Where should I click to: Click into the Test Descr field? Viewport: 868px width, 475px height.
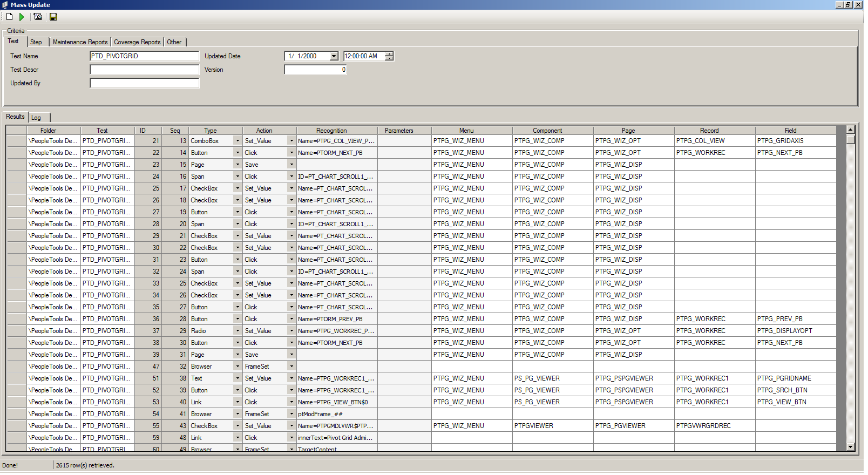click(145, 70)
